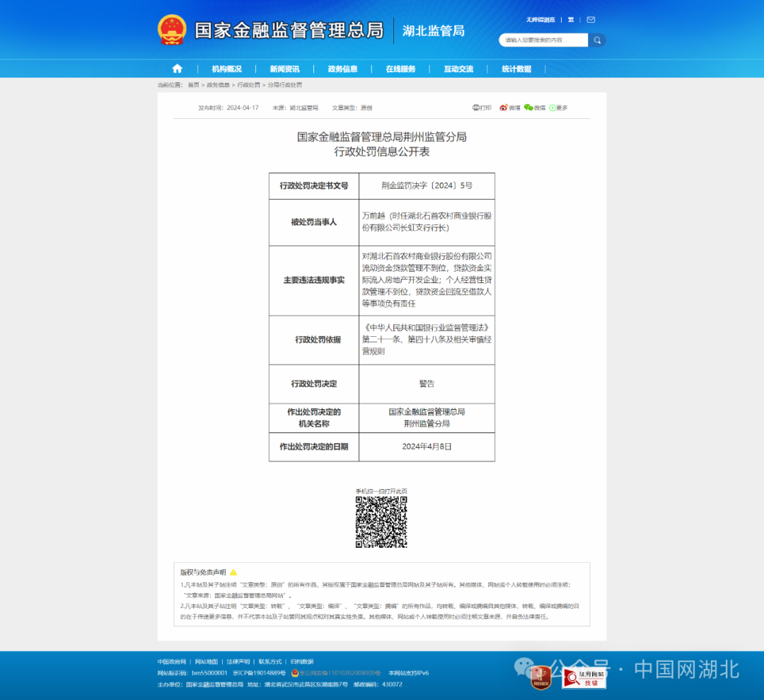
Task: Enable 无障碍浏览 accessibility mode
Action: point(540,20)
